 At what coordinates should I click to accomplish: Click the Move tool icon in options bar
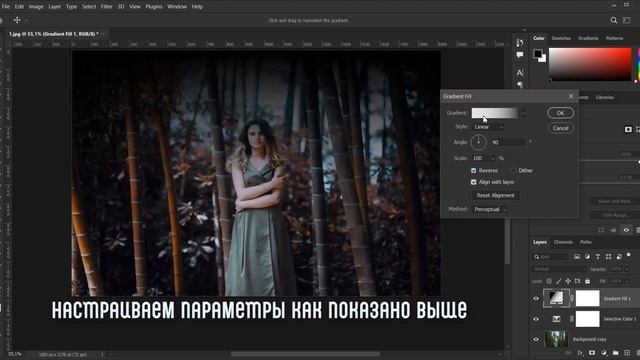coord(17,20)
